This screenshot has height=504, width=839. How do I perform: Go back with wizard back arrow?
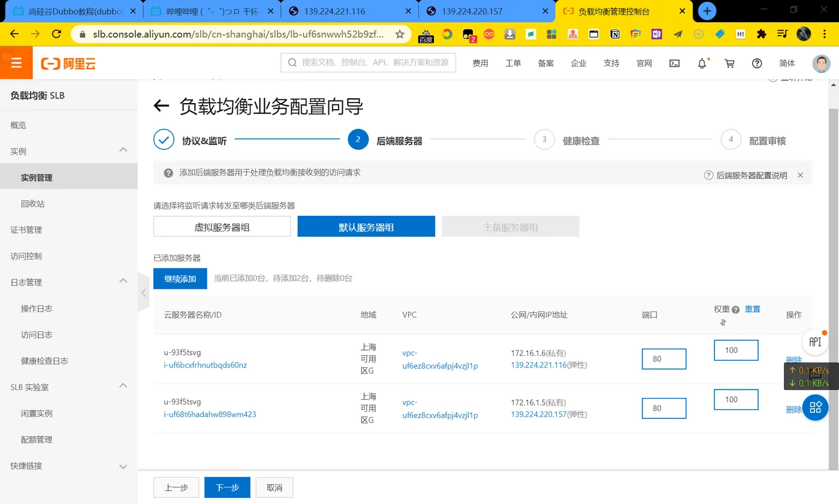(161, 106)
